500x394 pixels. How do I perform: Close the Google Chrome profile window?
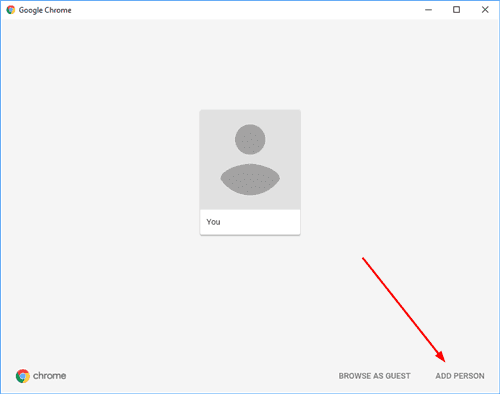pos(485,10)
